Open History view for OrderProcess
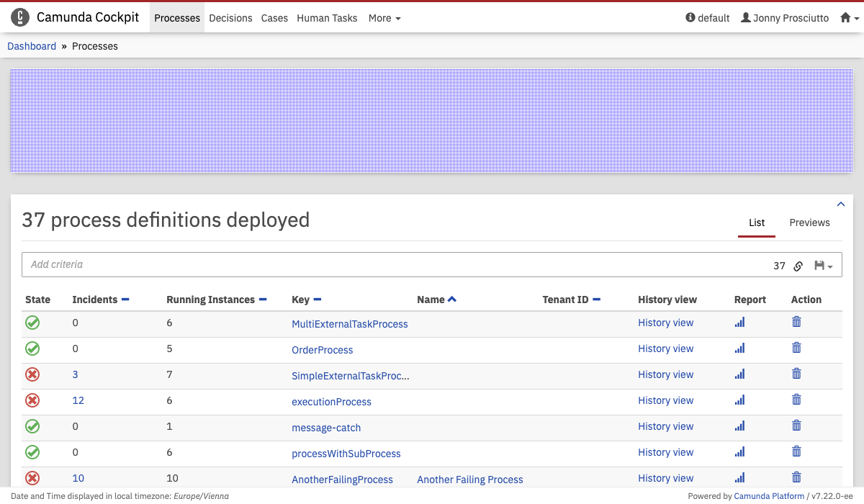 [x=665, y=348]
